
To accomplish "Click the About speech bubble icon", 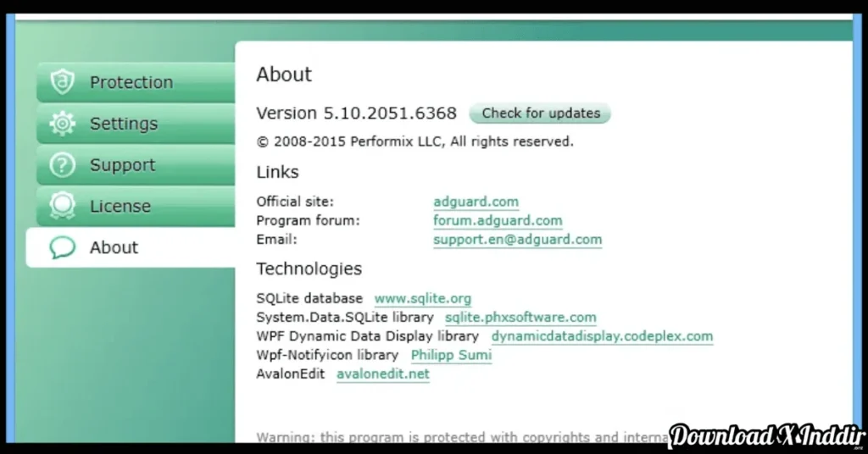I will coord(62,247).
